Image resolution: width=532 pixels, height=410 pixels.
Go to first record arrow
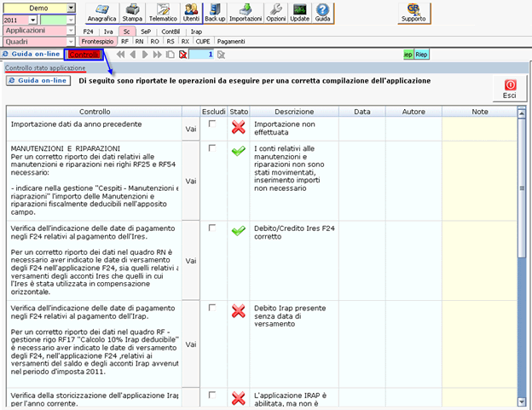120,55
